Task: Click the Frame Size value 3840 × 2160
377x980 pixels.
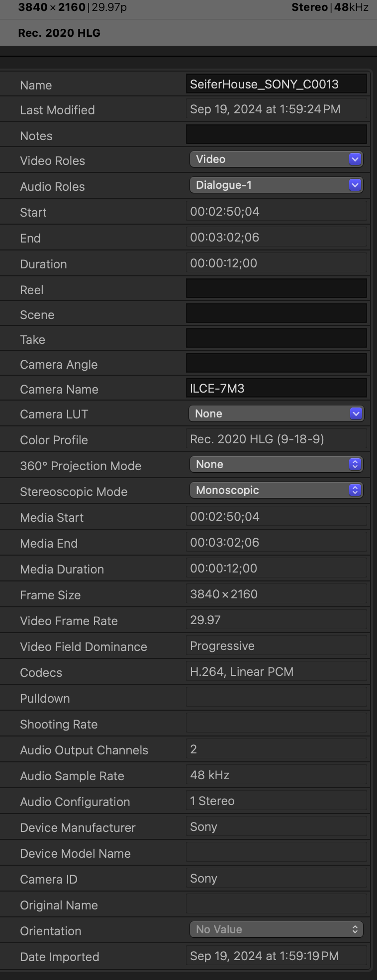Action: click(x=276, y=594)
